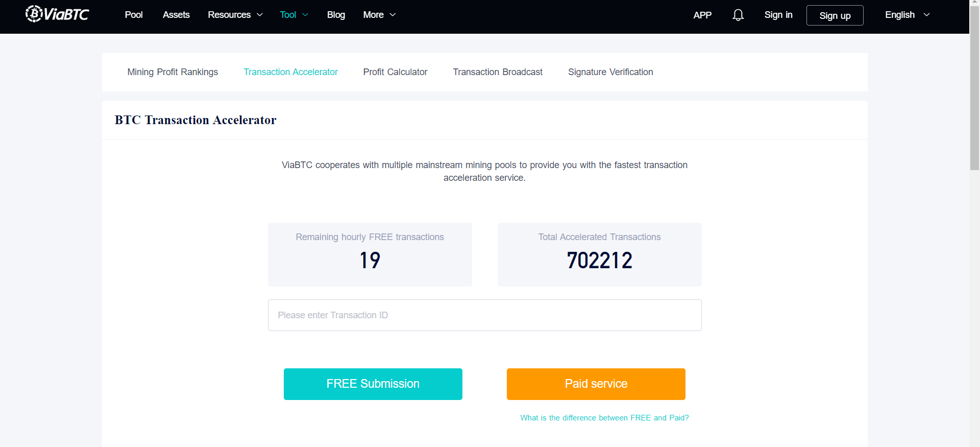Open the Pool menu item
The image size is (980, 447).
click(x=134, y=15)
